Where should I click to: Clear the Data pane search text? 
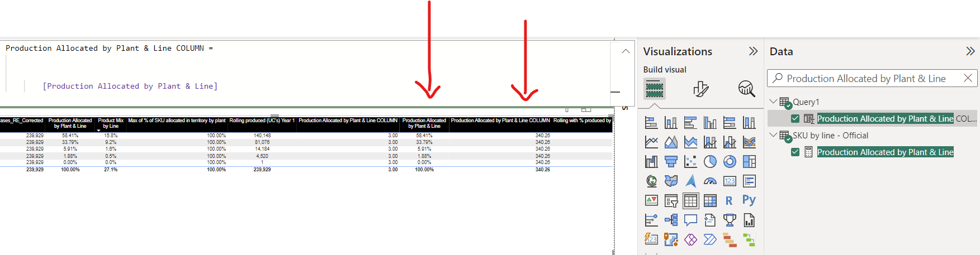click(968, 78)
